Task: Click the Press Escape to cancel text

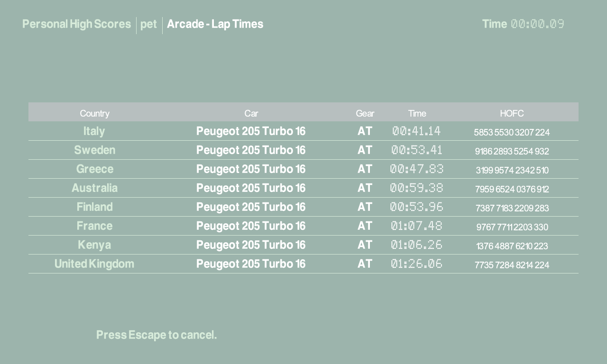Action: coord(156,335)
